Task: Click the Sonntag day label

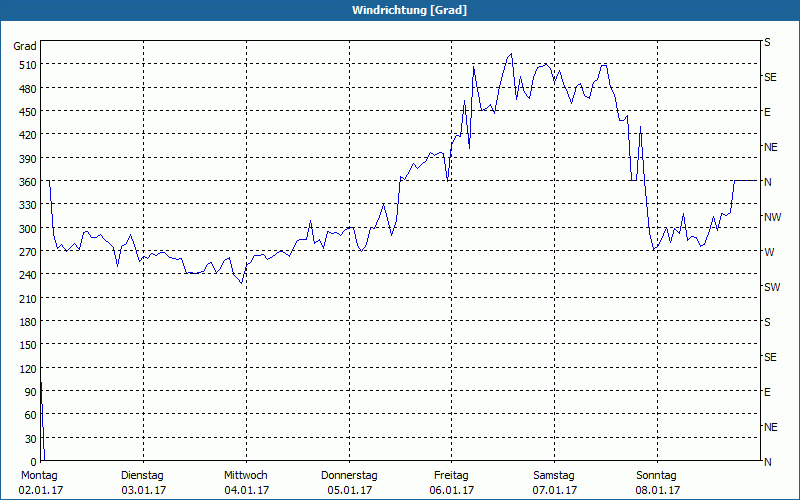Action: click(656, 476)
